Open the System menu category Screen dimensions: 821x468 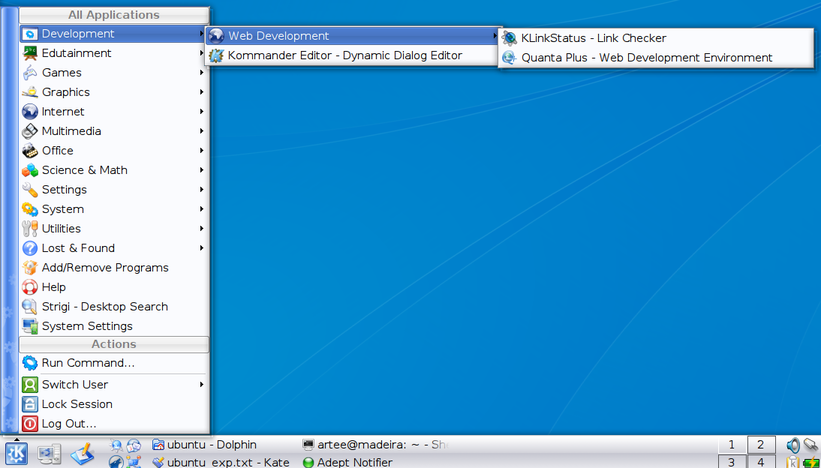(x=114, y=209)
